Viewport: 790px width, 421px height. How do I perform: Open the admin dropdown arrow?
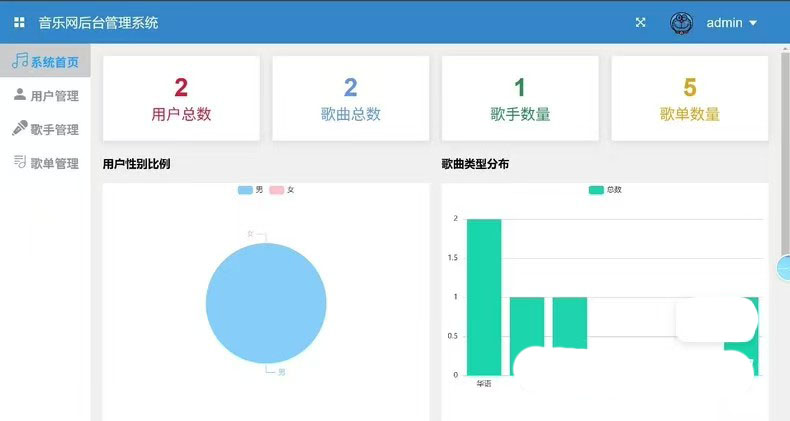point(753,23)
